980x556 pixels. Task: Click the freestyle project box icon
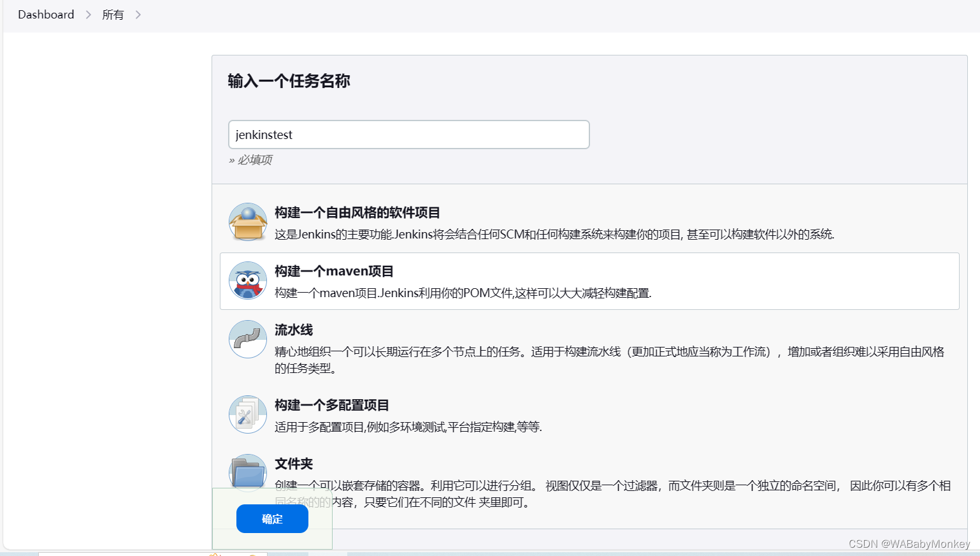(248, 222)
